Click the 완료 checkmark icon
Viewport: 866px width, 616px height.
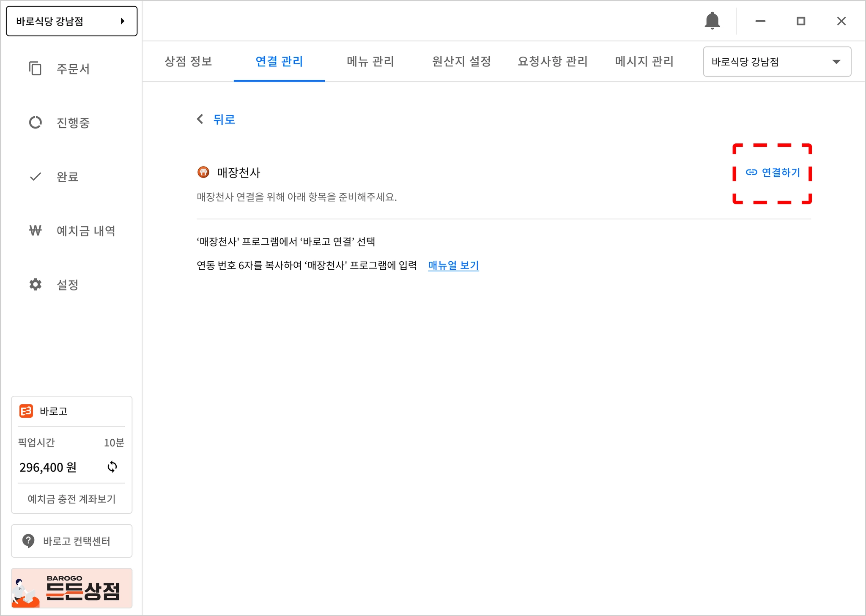tap(36, 176)
